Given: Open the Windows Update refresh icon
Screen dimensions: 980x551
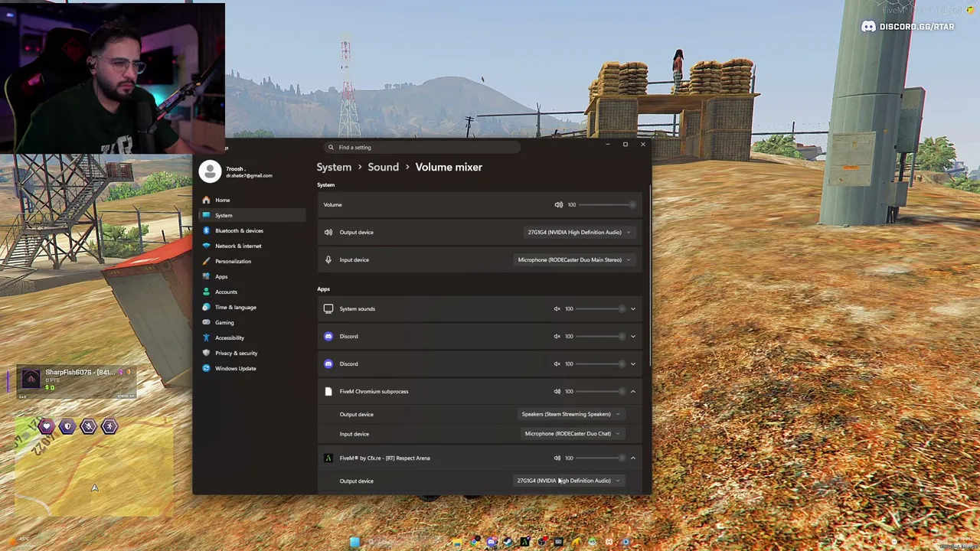Looking at the screenshot, I should tap(206, 368).
